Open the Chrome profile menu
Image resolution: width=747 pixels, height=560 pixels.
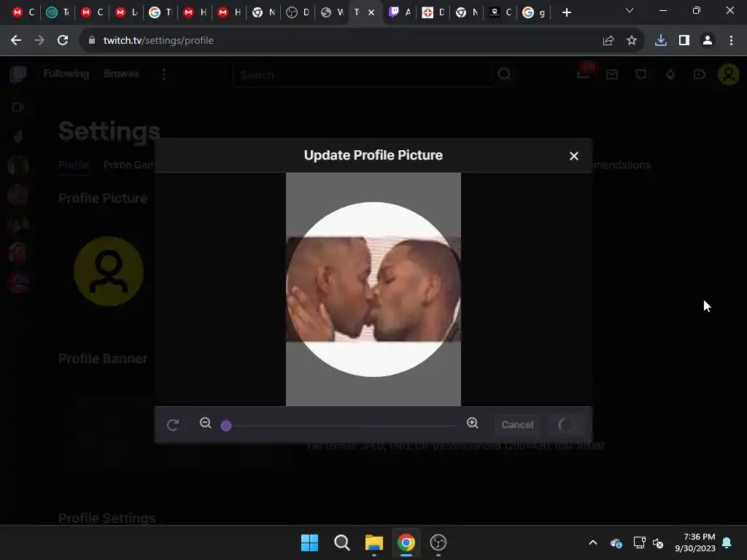[x=708, y=41]
